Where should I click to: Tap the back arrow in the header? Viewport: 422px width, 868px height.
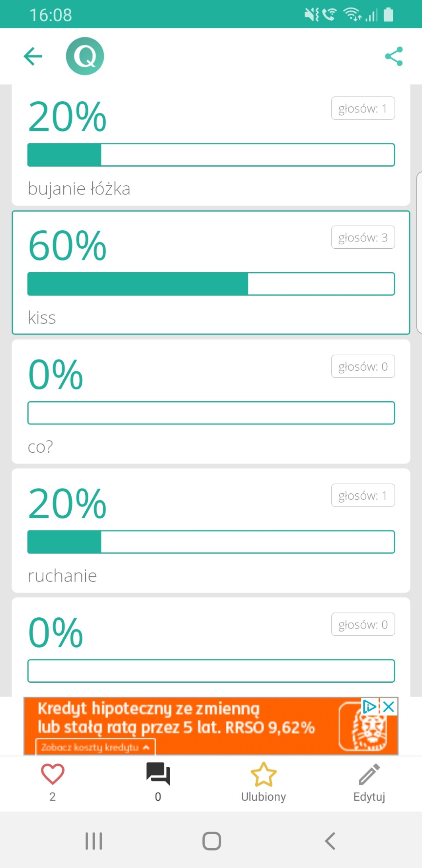click(33, 56)
